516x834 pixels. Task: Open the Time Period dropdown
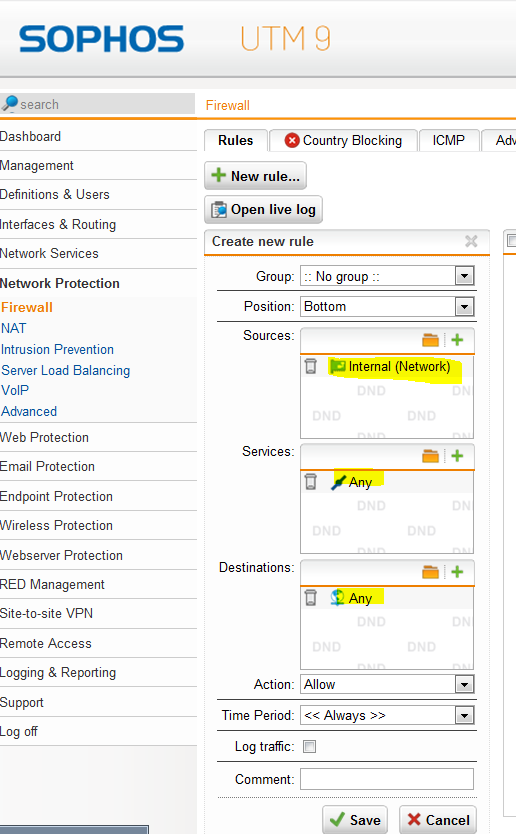[464, 715]
